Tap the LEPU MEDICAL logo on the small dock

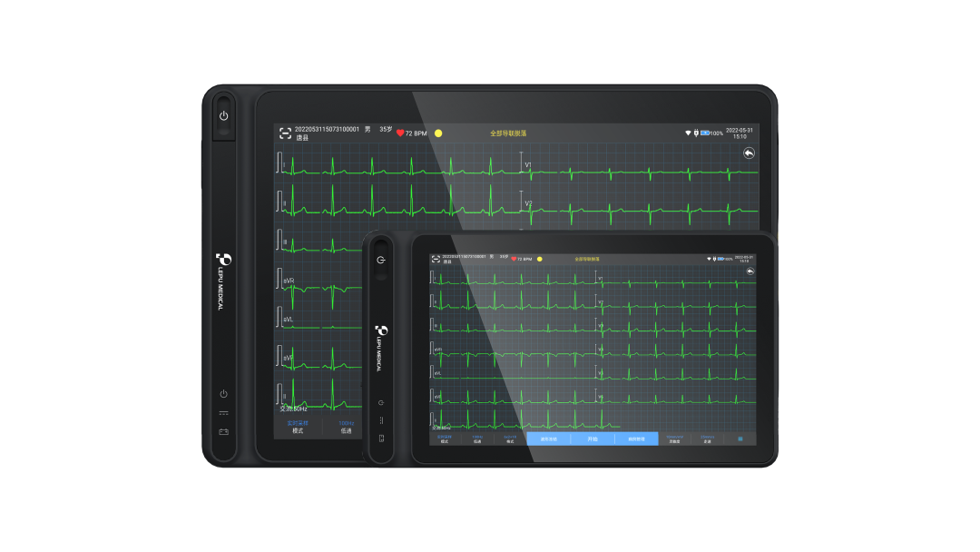point(380,349)
